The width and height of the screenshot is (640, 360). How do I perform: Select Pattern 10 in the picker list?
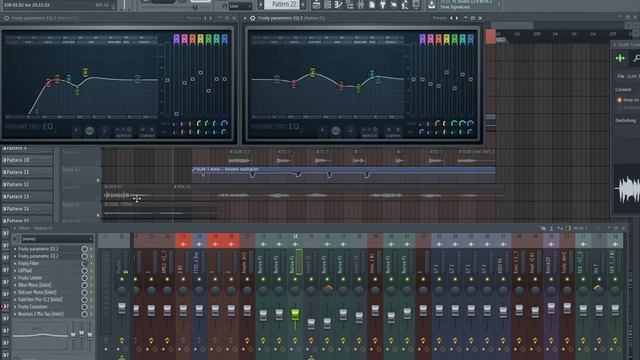coord(27,160)
